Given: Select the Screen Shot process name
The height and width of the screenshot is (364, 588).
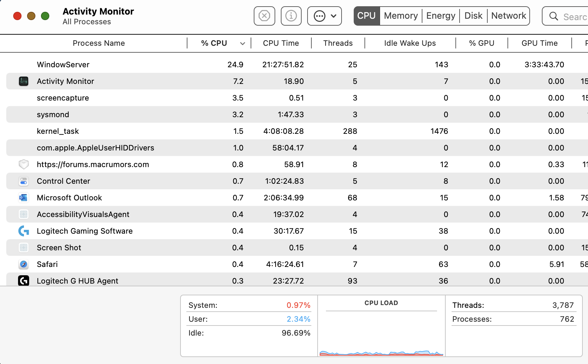Looking at the screenshot, I should tap(59, 248).
